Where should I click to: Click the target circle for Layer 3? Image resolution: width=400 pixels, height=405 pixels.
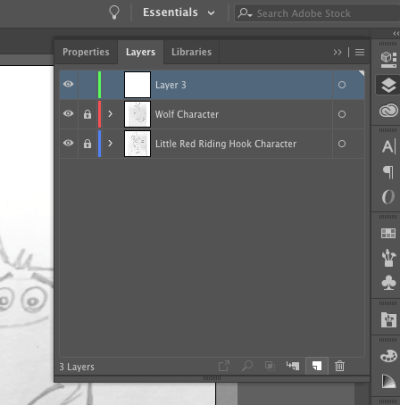click(x=342, y=85)
